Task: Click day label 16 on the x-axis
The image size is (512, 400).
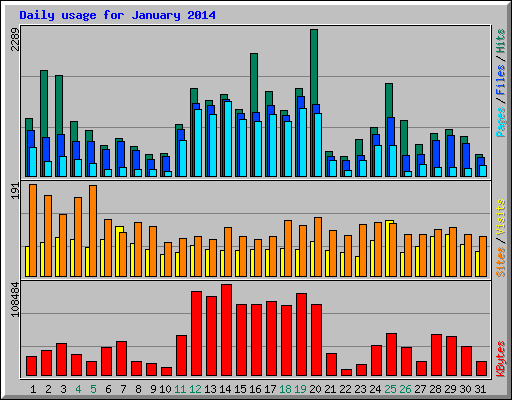Action: 255,389
